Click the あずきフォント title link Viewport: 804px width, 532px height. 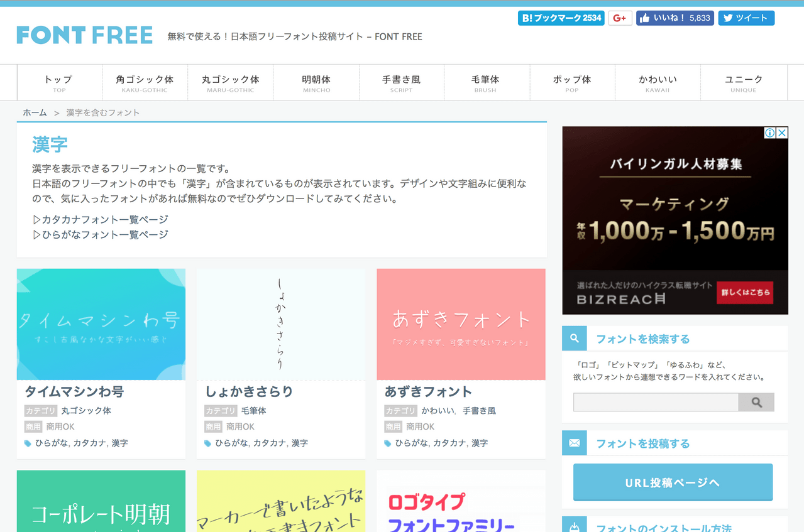tap(428, 391)
